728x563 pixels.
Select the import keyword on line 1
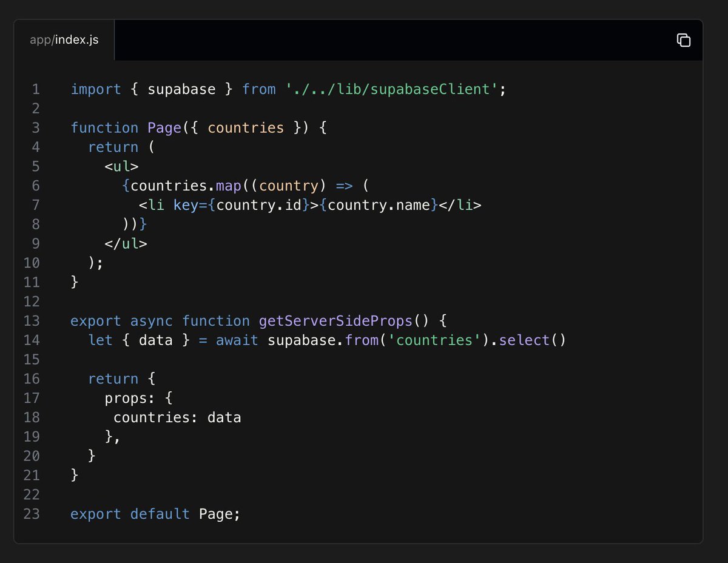pos(95,89)
